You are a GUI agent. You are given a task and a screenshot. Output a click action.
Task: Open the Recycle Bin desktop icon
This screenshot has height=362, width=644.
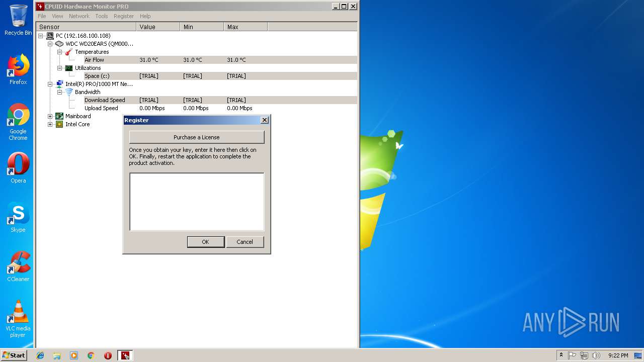pyautogui.click(x=18, y=20)
